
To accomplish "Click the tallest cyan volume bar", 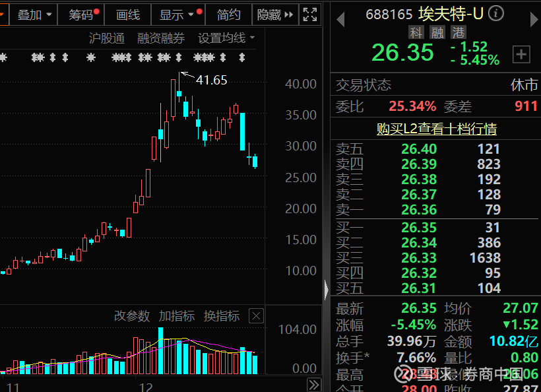I will tap(160, 351).
